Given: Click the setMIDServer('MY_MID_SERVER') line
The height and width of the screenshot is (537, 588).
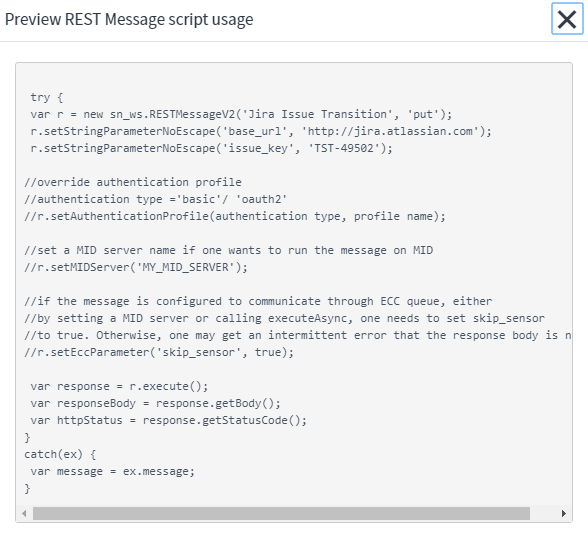Looking at the screenshot, I should (x=136, y=267).
